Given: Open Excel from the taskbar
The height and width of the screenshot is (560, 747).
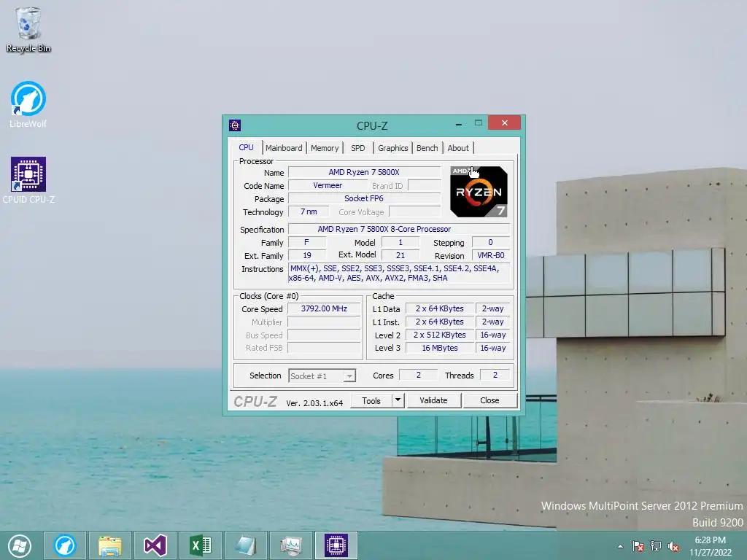Looking at the screenshot, I should point(201,545).
